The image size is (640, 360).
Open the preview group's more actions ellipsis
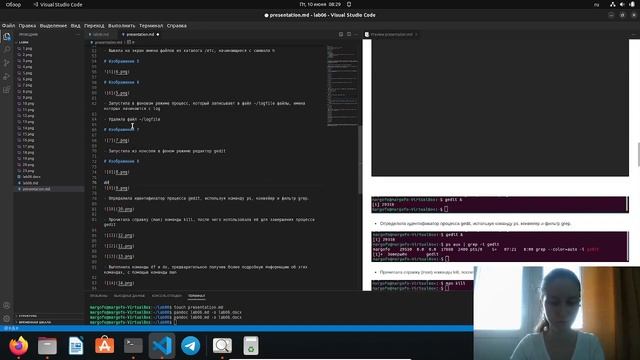[634, 34]
